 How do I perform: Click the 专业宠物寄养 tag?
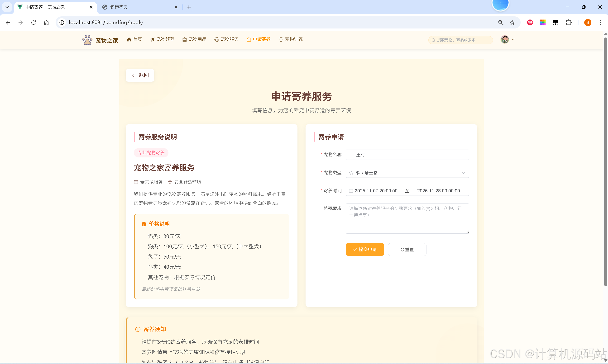151,153
